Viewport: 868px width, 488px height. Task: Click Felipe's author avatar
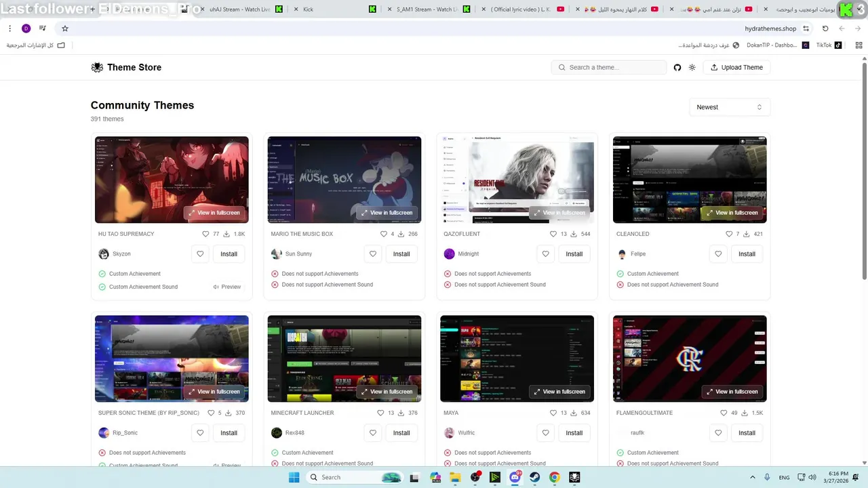click(622, 253)
